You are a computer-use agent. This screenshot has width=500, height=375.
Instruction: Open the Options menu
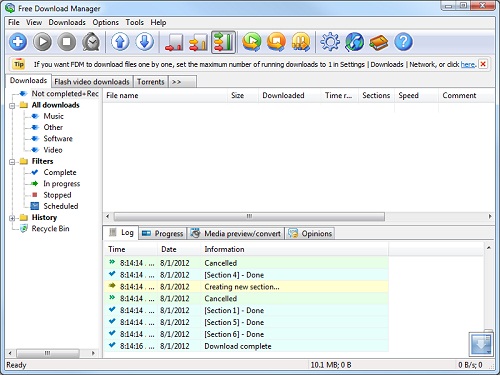click(x=106, y=22)
